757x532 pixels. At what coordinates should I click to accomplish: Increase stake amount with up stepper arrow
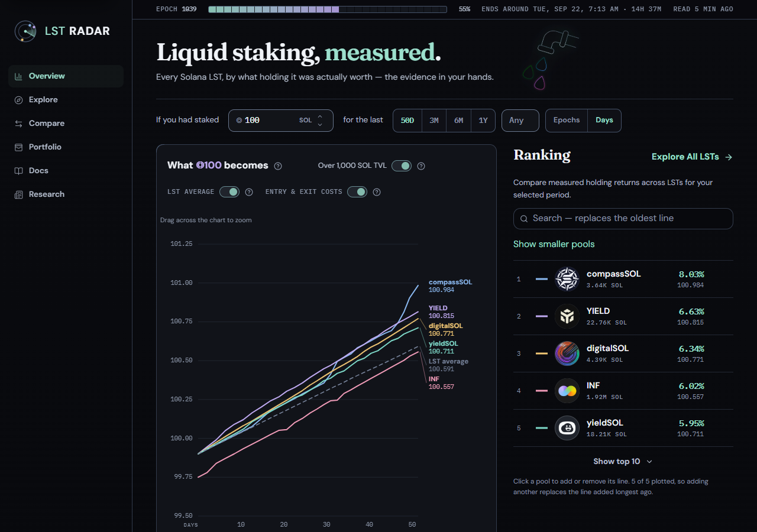click(x=320, y=116)
